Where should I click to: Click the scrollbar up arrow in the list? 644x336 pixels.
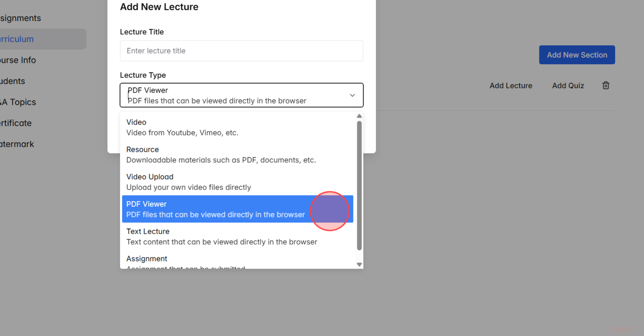[359, 116]
